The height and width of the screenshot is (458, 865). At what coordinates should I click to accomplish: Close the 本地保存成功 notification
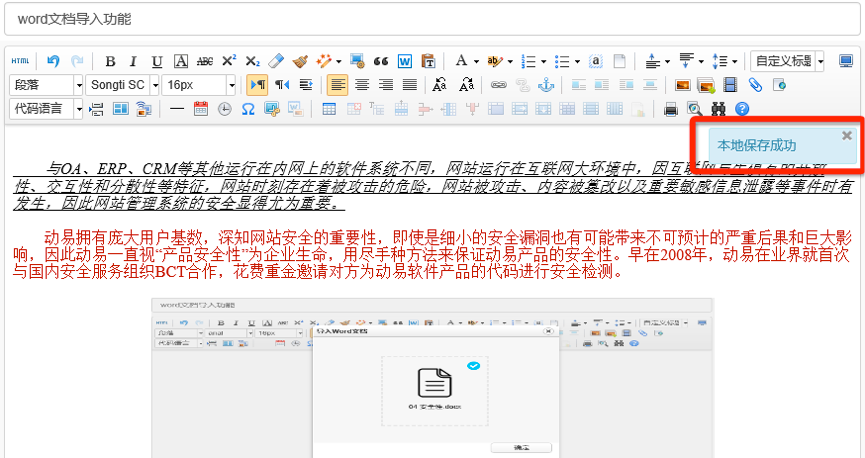click(x=847, y=135)
